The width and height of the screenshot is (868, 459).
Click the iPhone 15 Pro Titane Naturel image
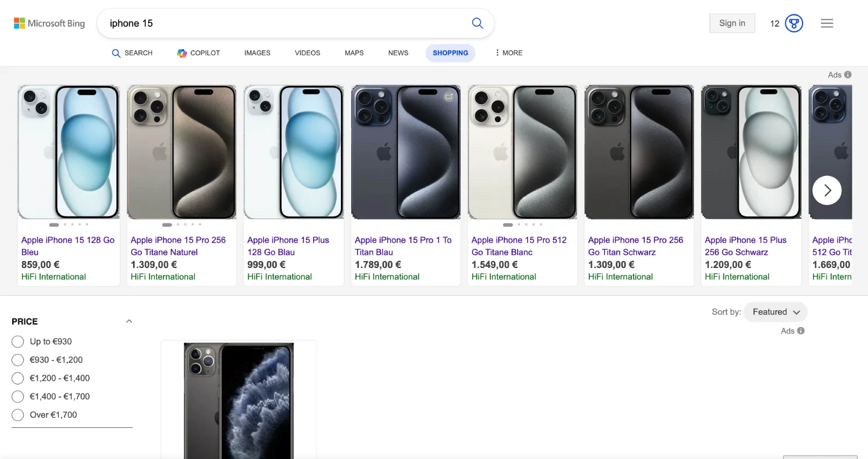(x=182, y=152)
